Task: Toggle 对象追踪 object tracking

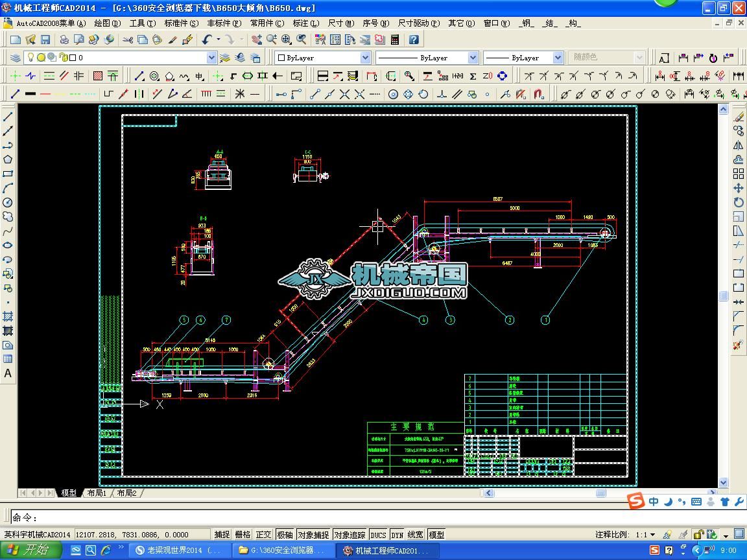Action: [350, 535]
